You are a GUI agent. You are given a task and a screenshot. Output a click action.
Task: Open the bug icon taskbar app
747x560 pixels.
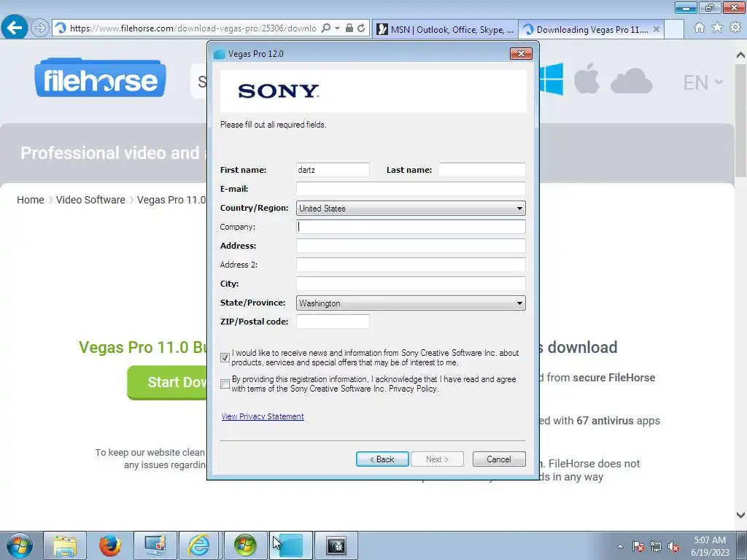point(336,545)
